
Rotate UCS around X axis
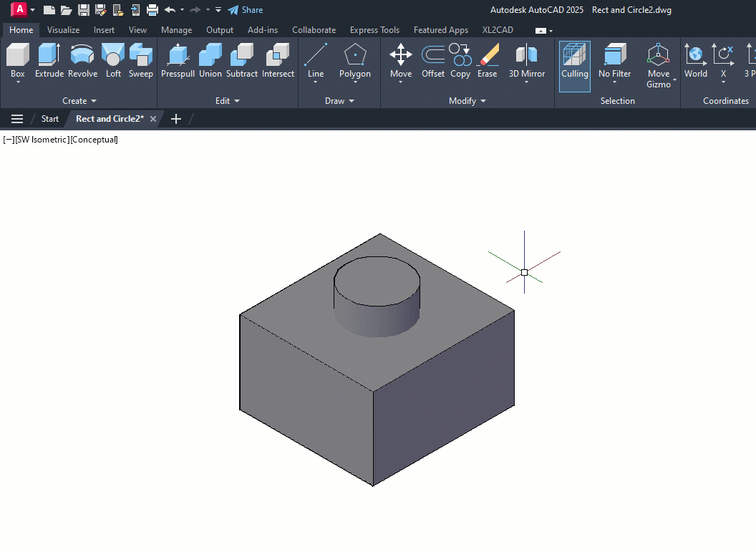723,60
